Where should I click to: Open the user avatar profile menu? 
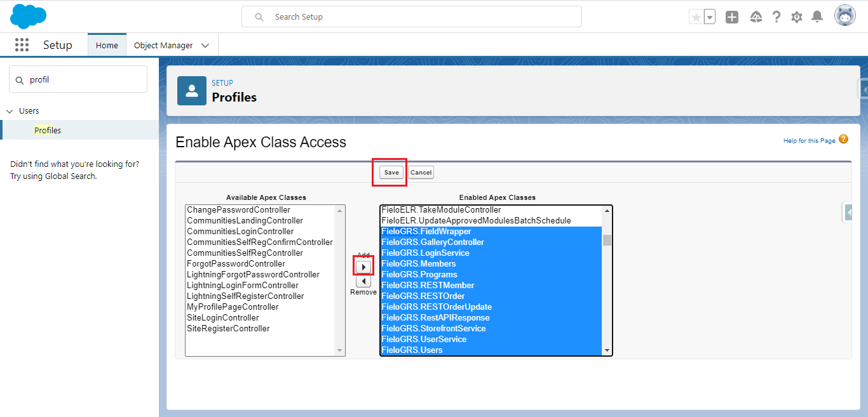(x=845, y=17)
